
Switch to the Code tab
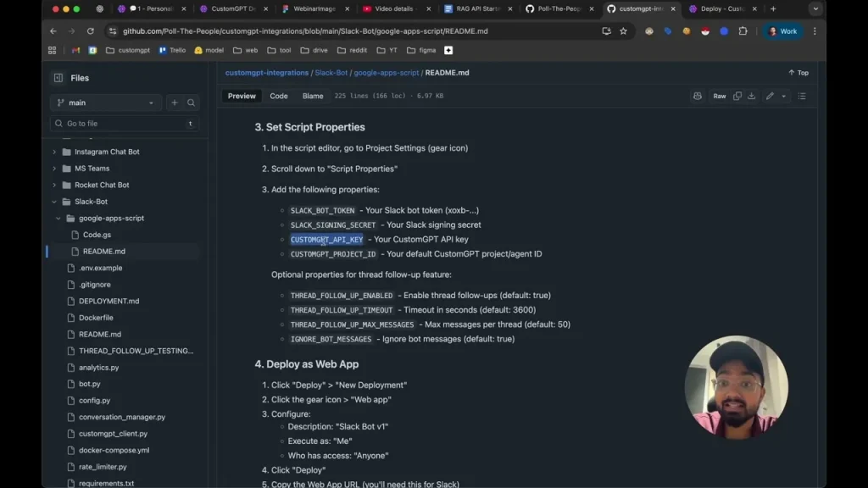pyautogui.click(x=278, y=96)
